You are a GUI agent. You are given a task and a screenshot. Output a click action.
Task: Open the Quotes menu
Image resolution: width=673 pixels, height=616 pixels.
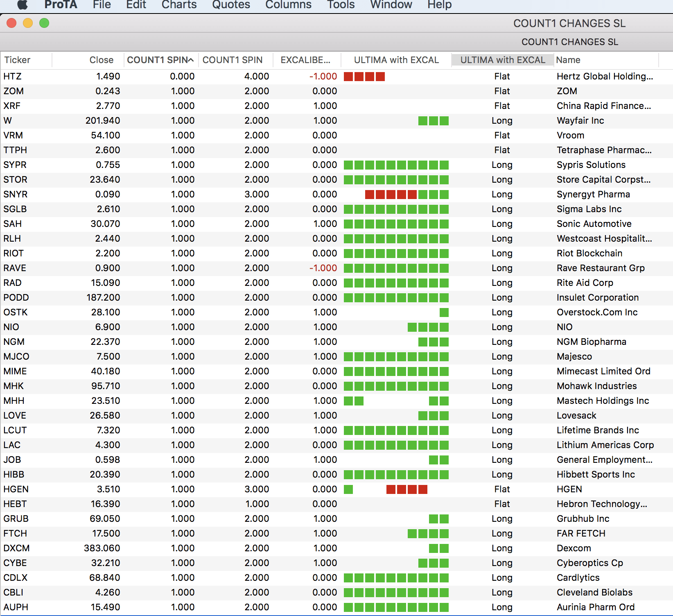[231, 5]
